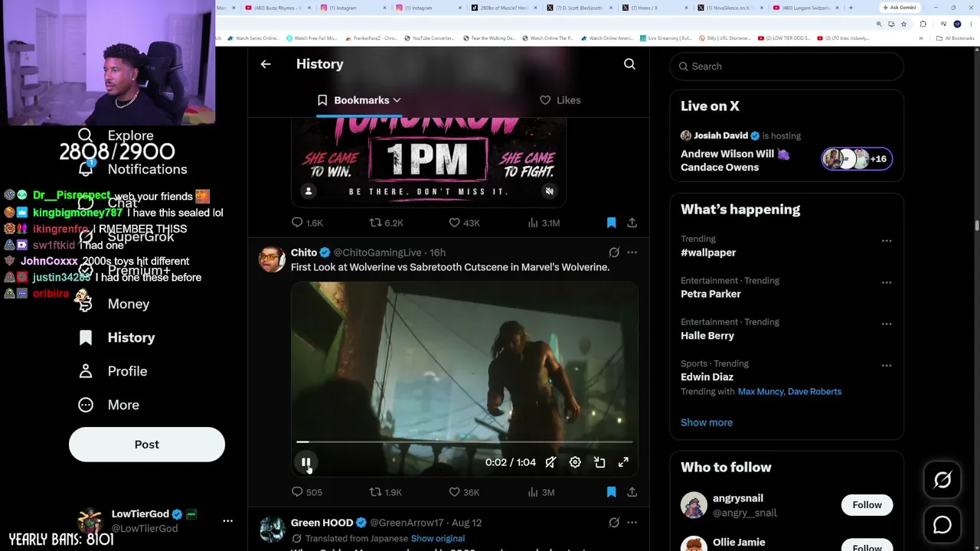Go back using the History back arrow
Image resolution: width=980 pixels, height=551 pixels.
tap(266, 64)
